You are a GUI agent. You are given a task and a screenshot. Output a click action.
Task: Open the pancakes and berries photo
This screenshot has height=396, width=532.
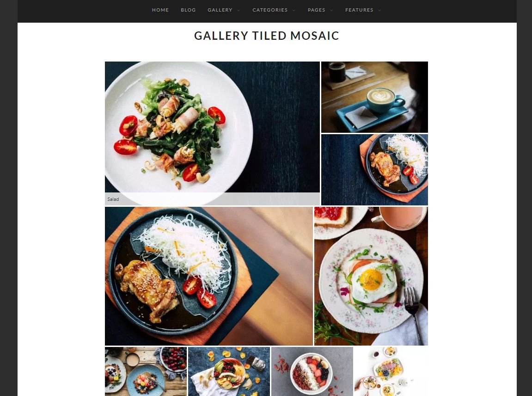click(x=146, y=371)
